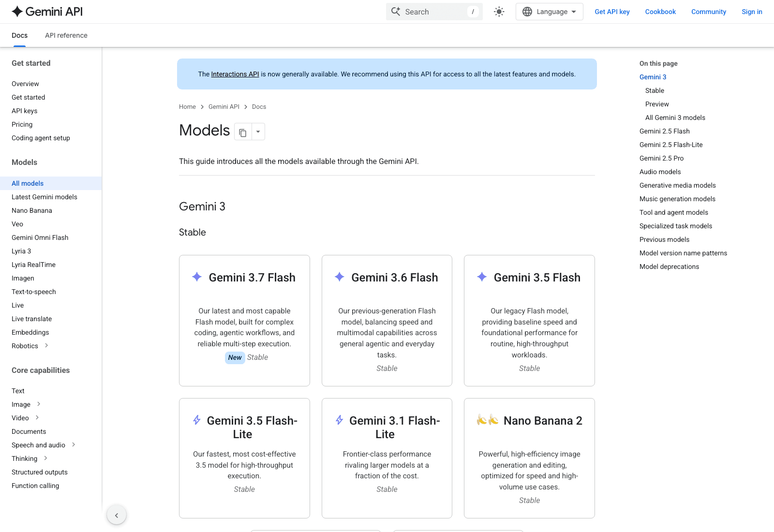The image size is (774, 532).
Task: Open Gemini Omni Flash in sidebar
Action: tap(40, 237)
